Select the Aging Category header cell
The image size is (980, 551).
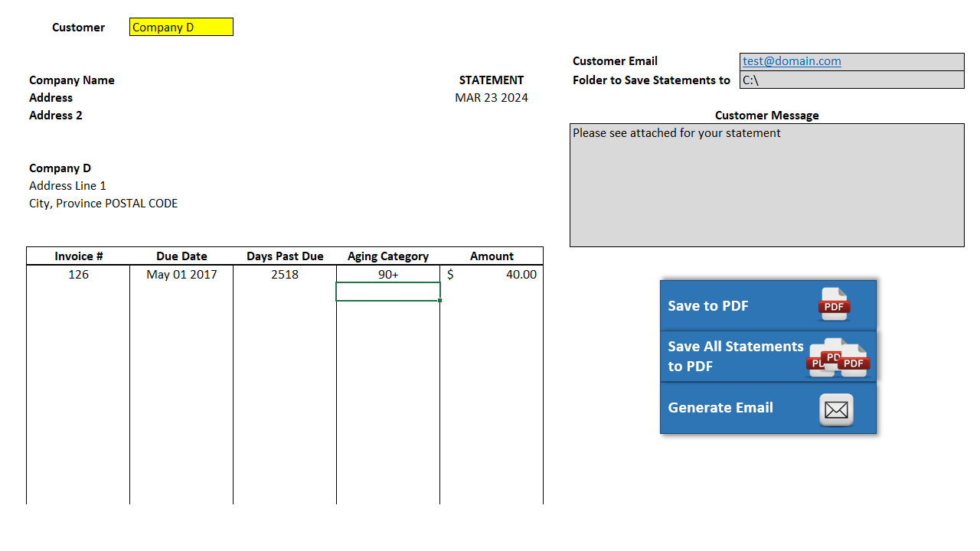click(x=388, y=256)
